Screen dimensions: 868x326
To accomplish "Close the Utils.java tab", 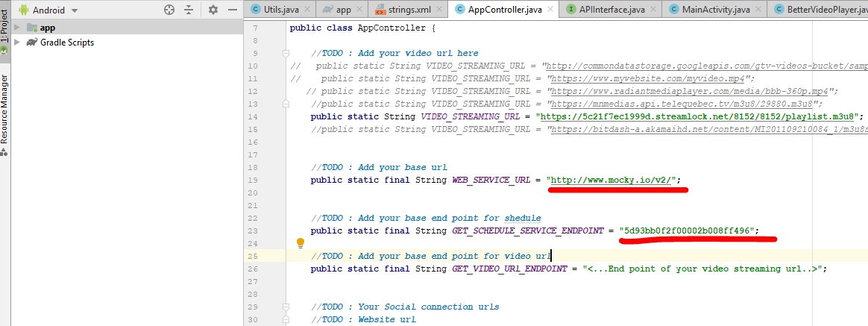I will [x=306, y=10].
